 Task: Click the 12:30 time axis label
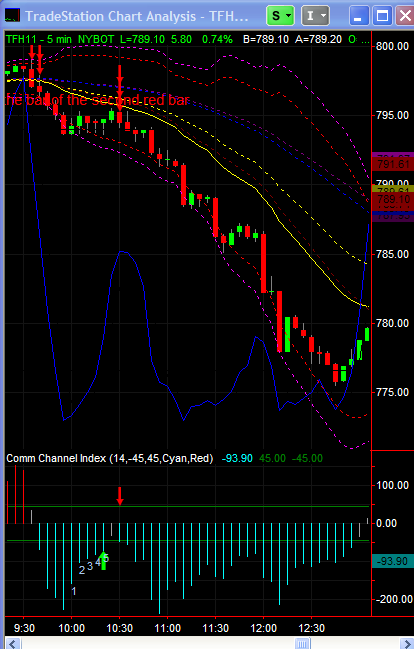(x=312, y=628)
